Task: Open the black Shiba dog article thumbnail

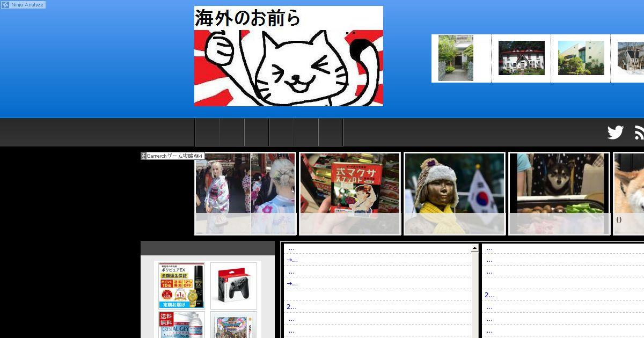Action: pyautogui.click(x=559, y=194)
